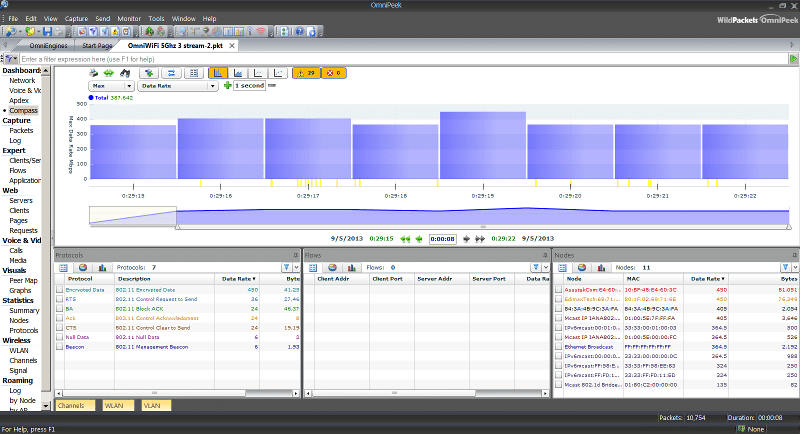Check the CTS protocol checkbox

point(60,328)
